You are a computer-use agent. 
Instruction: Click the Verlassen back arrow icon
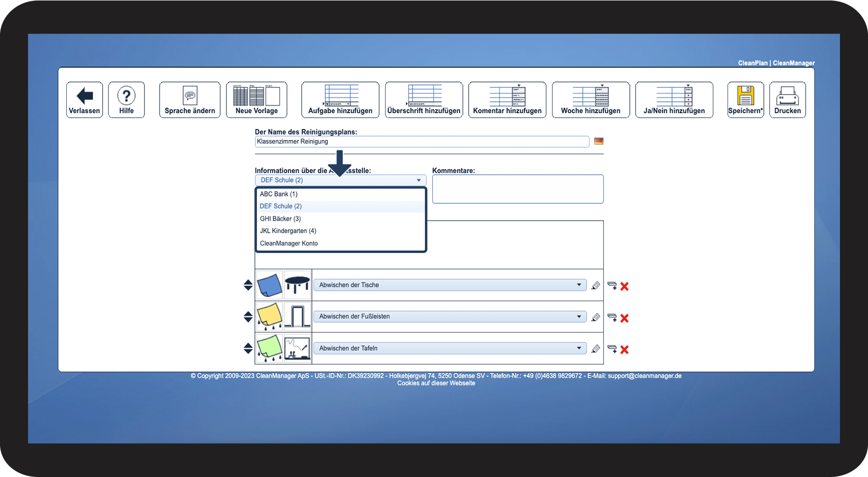[84, 94]
